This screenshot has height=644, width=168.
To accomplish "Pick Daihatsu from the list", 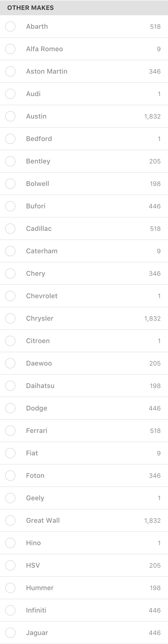I will (84, 386).
